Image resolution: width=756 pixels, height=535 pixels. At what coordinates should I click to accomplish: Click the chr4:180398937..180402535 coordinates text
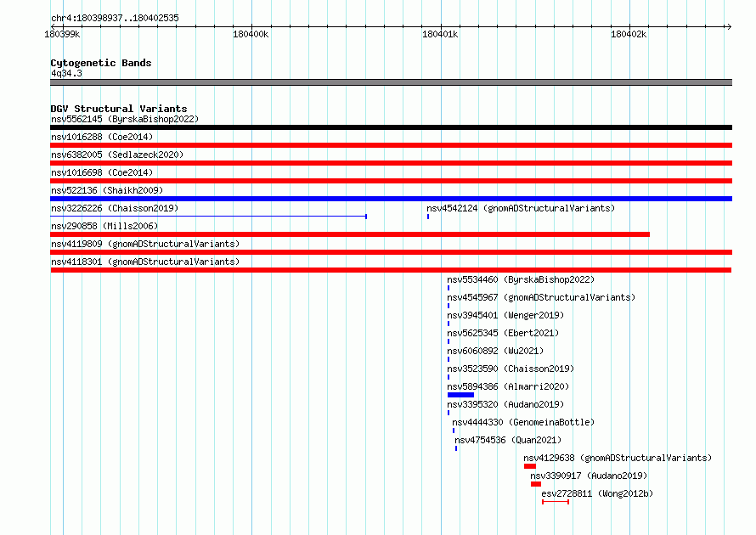coord(115,18)
